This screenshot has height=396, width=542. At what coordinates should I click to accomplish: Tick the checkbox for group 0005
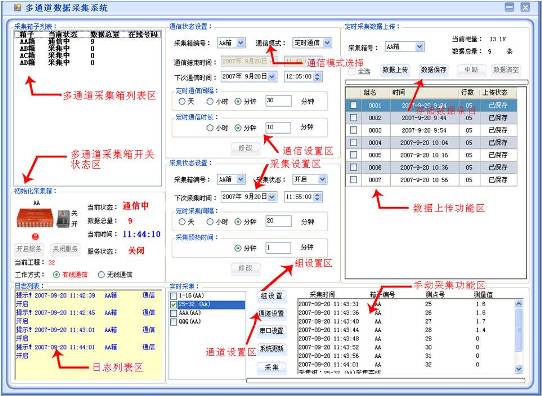click(x=353, y=155)
